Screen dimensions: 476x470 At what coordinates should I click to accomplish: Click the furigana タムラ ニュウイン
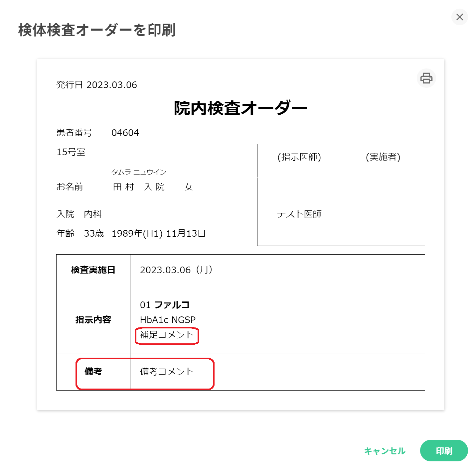[x=139, y=172]
